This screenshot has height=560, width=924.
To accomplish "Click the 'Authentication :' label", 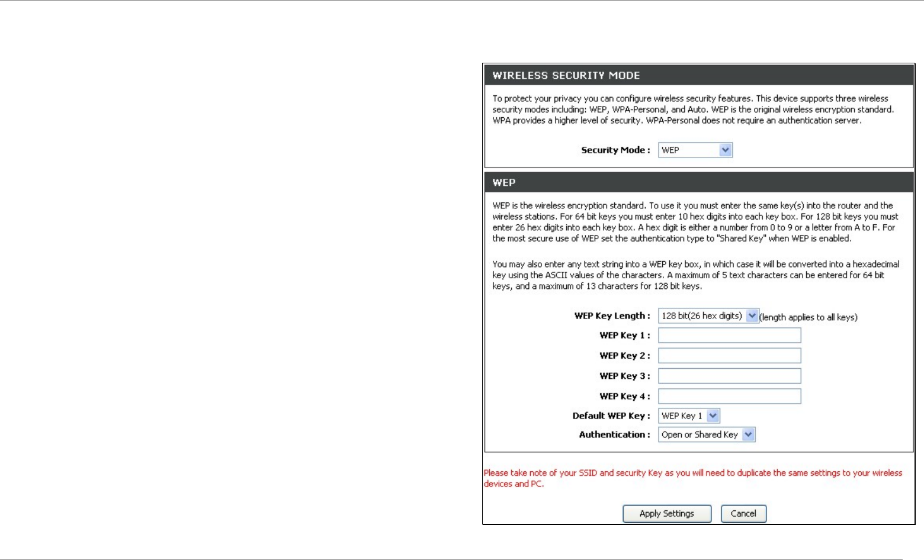I will (615, 435).
